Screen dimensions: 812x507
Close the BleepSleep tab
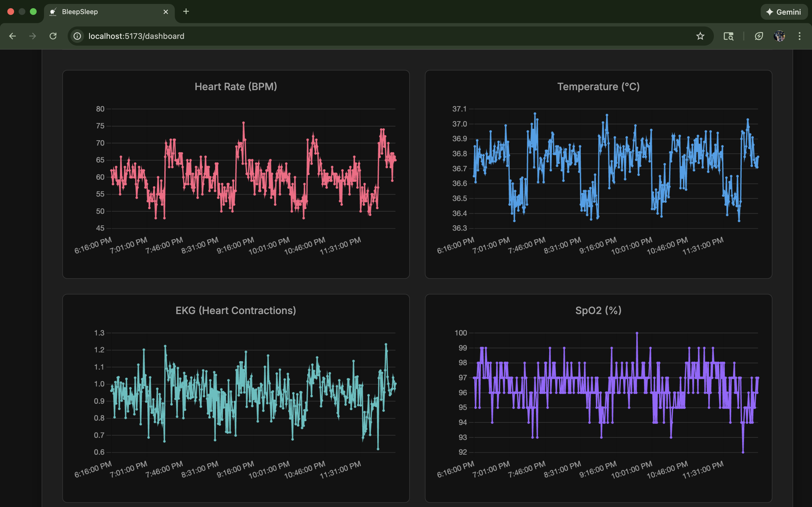tap(166, 12)
